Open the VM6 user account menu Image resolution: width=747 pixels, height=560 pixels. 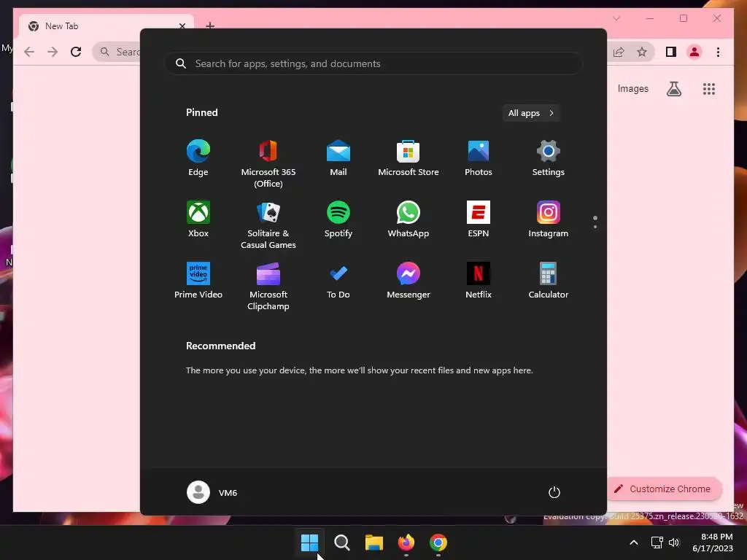212,492
